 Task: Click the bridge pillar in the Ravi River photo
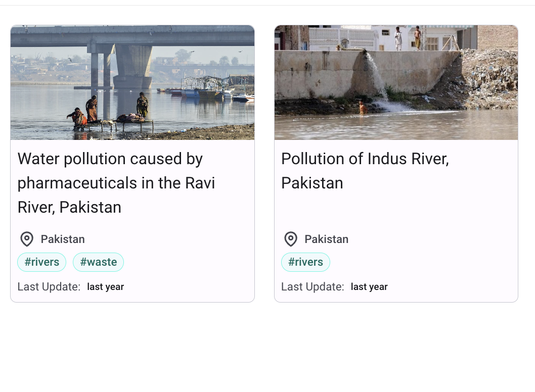[x=132, y=67]
